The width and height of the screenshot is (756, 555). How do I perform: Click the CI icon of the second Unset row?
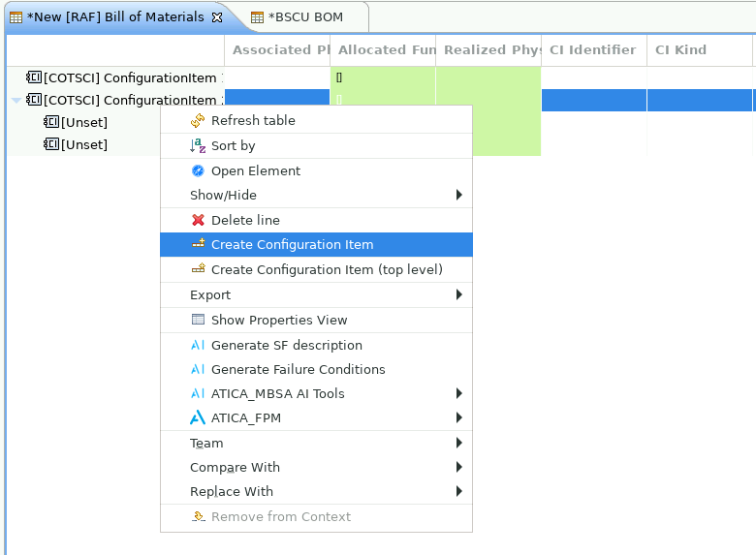[x=51, y=143]
